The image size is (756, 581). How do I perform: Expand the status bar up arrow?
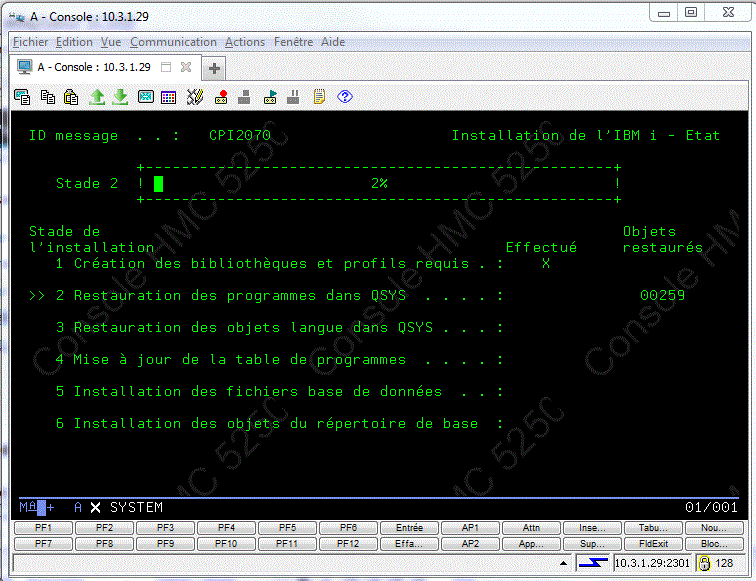563,563
